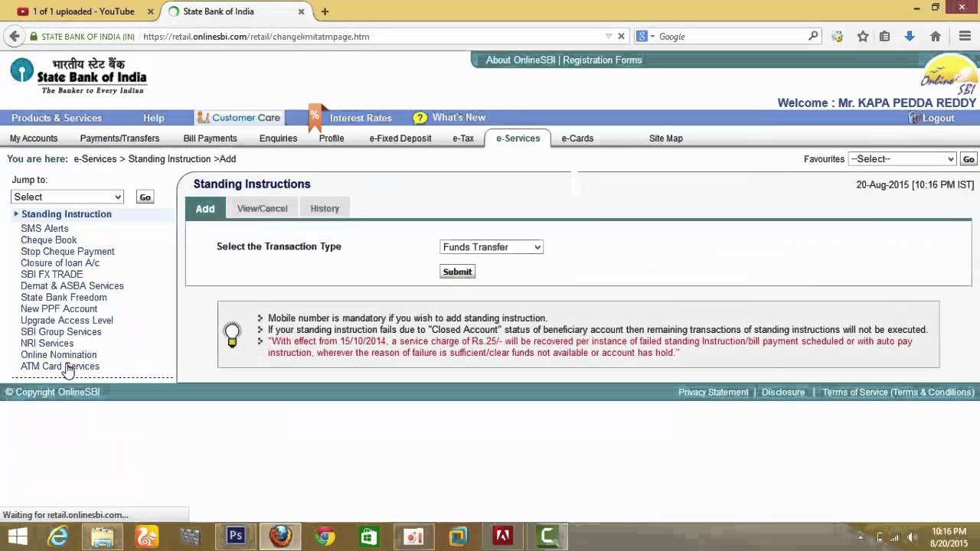Switch to Chrome in the taskbar

tap(325, 536)
